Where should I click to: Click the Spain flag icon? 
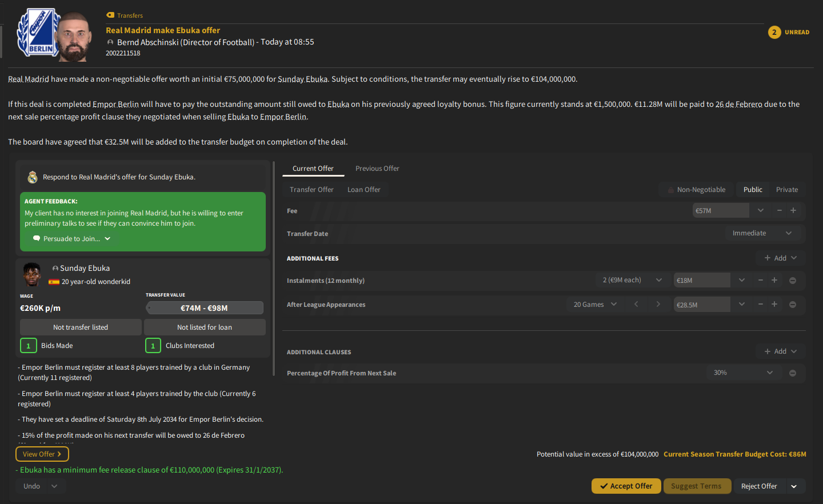click(x=54, y=282)
